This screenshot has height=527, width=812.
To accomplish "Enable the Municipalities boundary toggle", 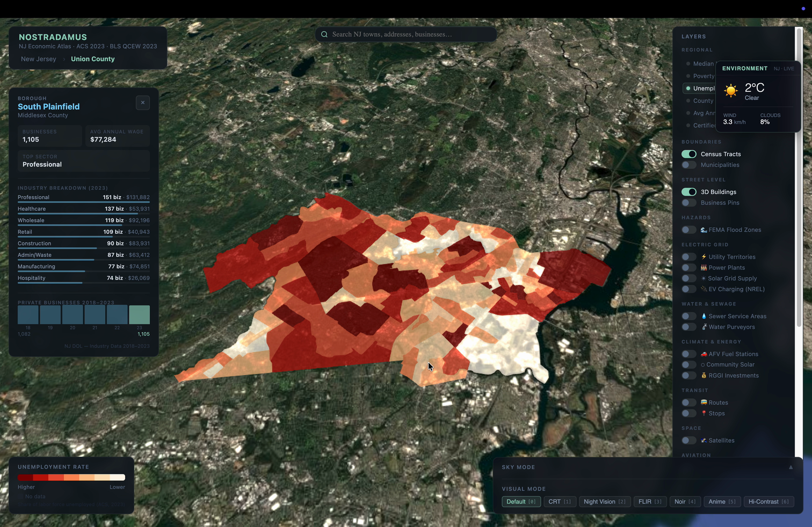I will click(x=689, y=165).
